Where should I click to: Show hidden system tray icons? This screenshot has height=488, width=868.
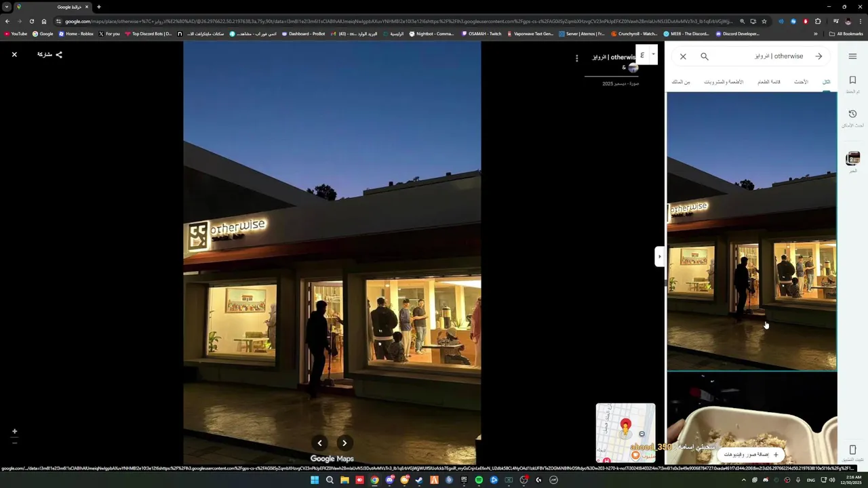(x=744, y=480)
